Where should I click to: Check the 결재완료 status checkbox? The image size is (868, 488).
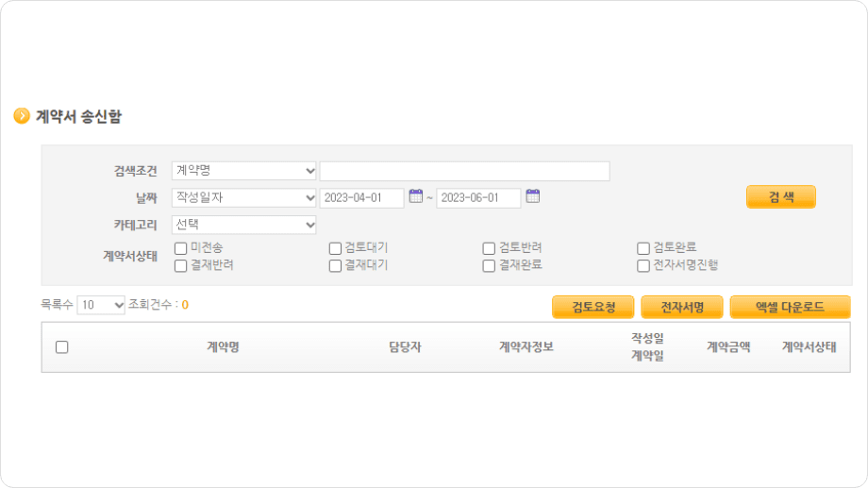click(x=489, y=266)
